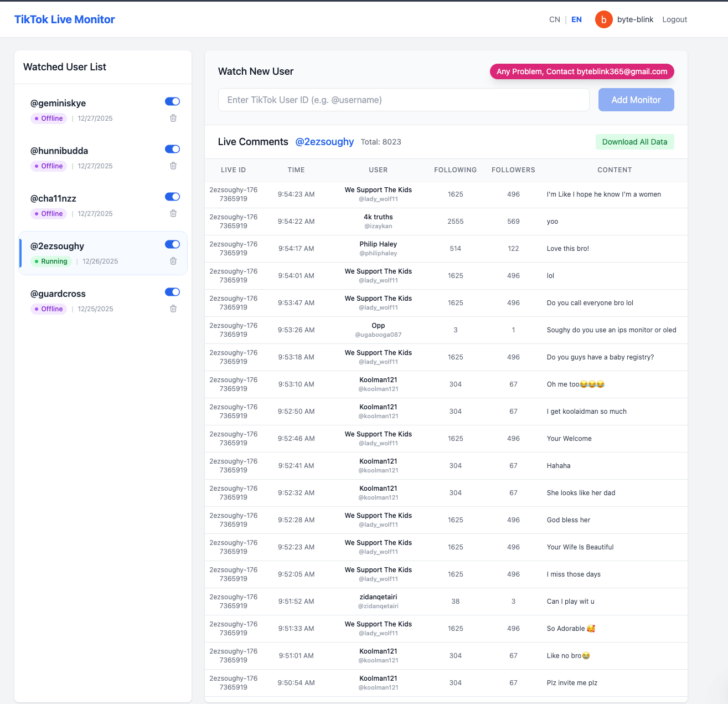Switch language to CN

[554, 19]
